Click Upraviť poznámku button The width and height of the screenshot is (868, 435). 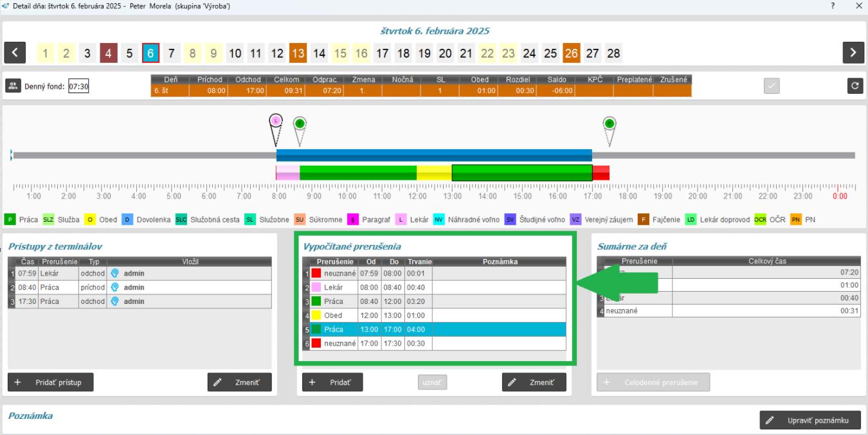pos(810,421)
